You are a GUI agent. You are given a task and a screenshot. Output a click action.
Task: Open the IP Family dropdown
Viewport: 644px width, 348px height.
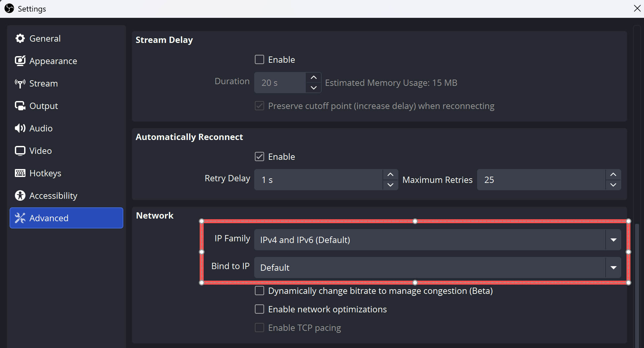click(438, 240)
